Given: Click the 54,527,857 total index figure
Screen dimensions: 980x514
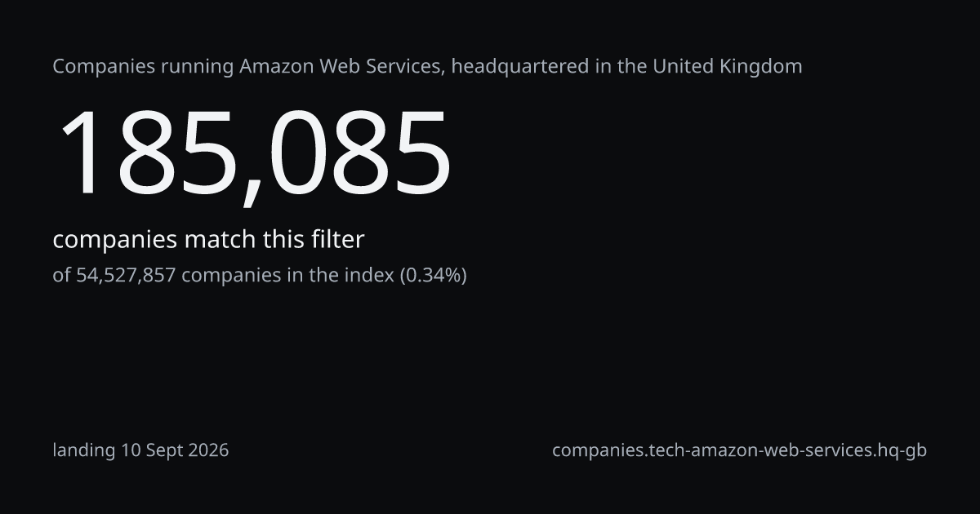Looking at the screenshot, I should point(126,276).
